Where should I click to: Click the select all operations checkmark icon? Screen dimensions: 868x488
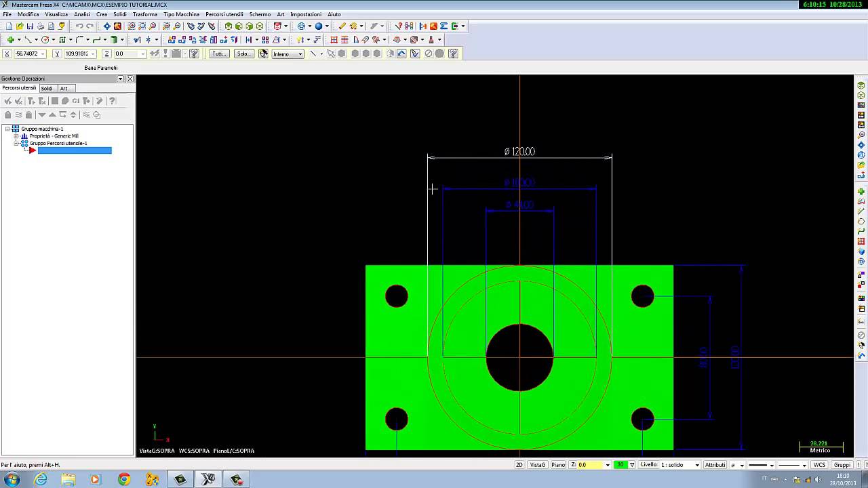pyautogui.click(x=8, y=101)
